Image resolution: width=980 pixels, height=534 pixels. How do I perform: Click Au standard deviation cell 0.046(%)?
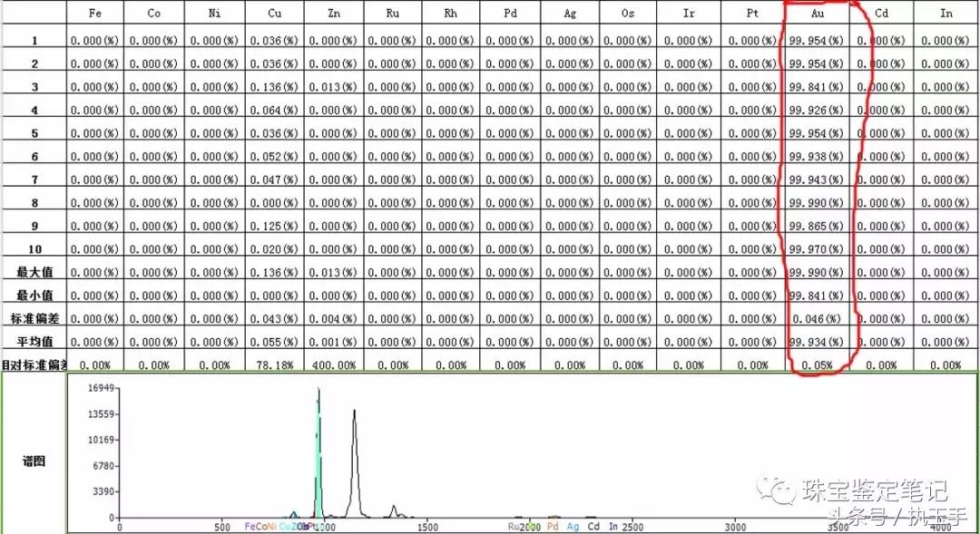818,318
